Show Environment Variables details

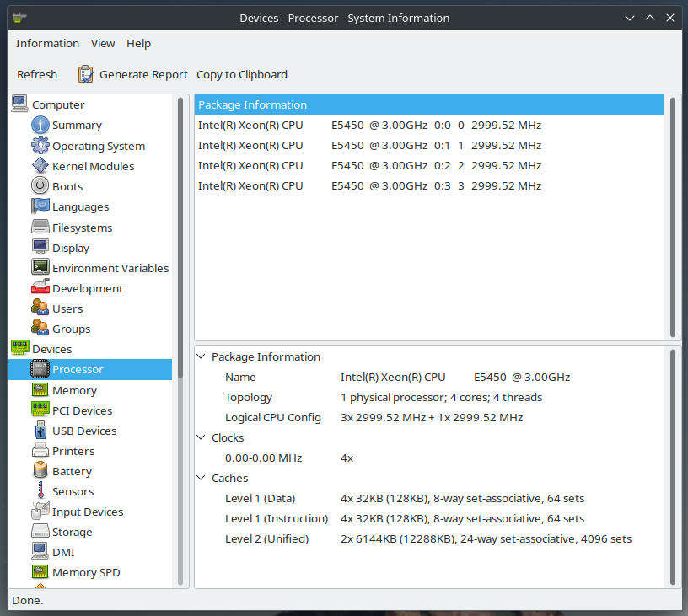[110, 268]
